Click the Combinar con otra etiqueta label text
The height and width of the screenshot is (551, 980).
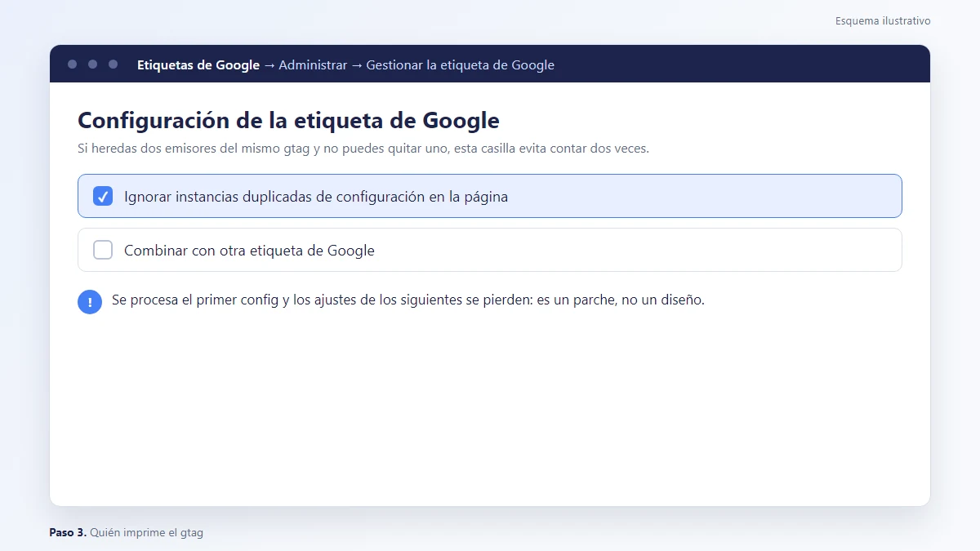[249, 251]
